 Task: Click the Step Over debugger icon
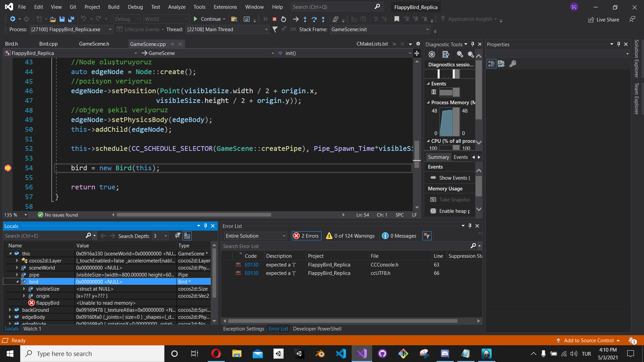[314, 19]
